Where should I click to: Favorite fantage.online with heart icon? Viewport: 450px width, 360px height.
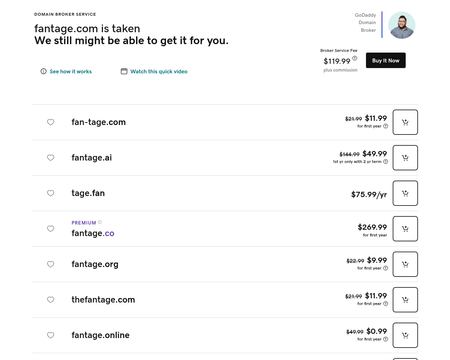point(50,335)
